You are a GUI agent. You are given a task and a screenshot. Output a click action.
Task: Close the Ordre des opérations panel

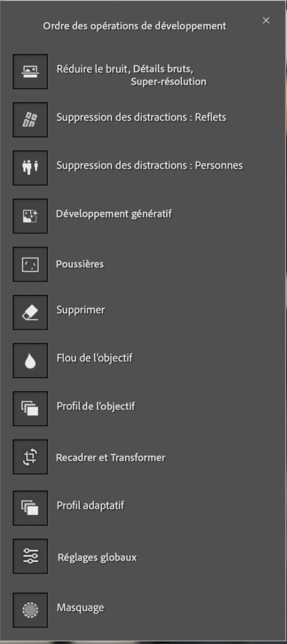266,21
